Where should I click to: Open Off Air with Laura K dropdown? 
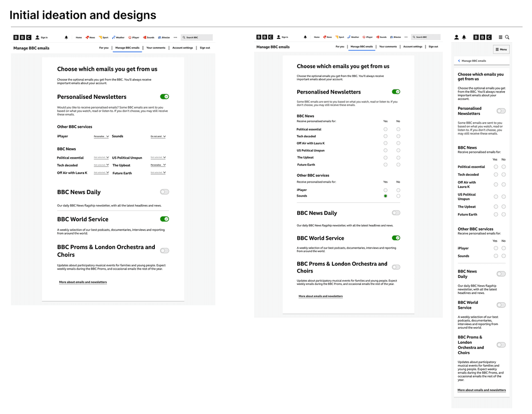tap(101, 173)
